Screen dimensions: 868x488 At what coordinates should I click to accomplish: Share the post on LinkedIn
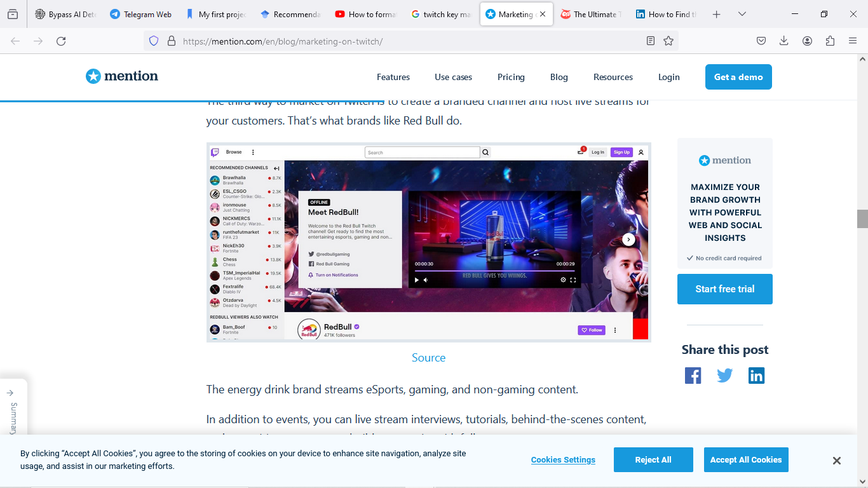click(x=756, y=376)
